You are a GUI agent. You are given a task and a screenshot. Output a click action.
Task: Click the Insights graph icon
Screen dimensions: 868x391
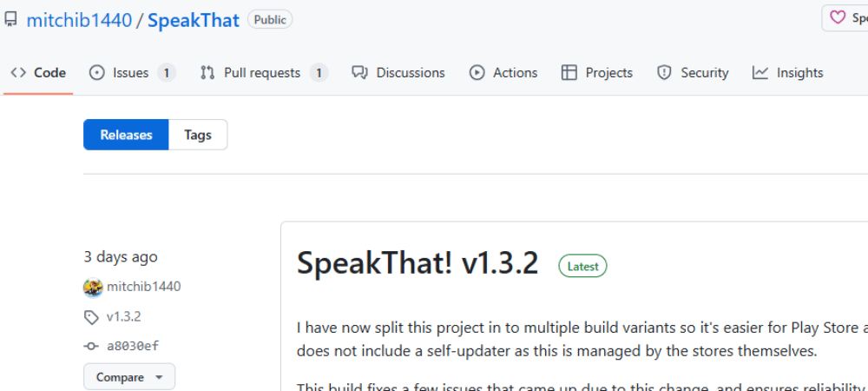click(x=760, y=72)
